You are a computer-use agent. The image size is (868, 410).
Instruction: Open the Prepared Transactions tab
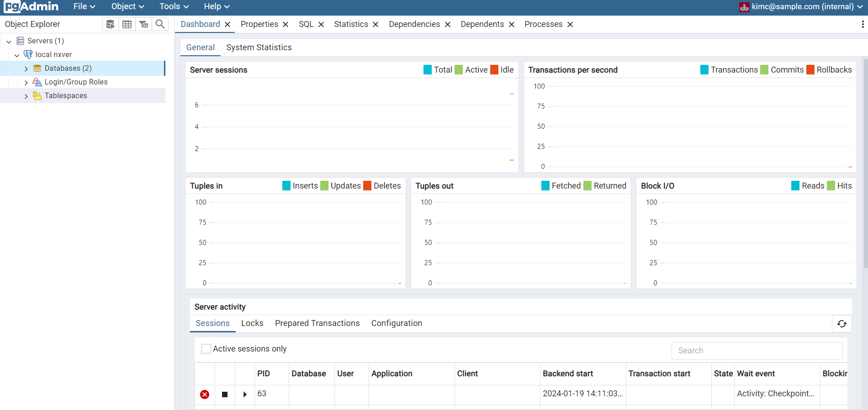(317, 323)
